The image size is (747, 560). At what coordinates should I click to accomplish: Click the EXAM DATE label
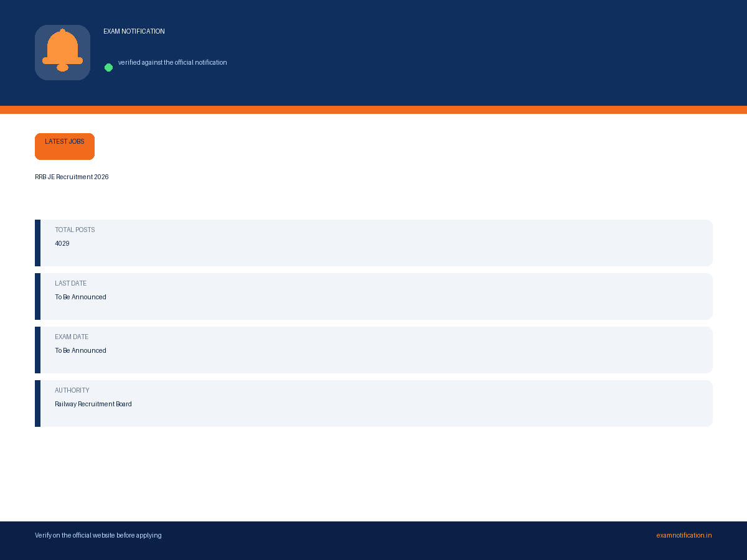click(x=72, y=337)
